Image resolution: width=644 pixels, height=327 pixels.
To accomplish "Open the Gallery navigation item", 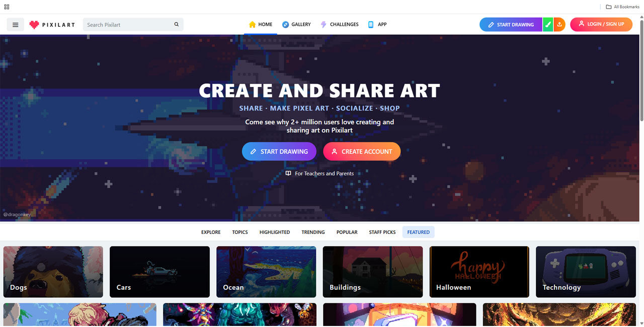I will [x=296, y=25].
